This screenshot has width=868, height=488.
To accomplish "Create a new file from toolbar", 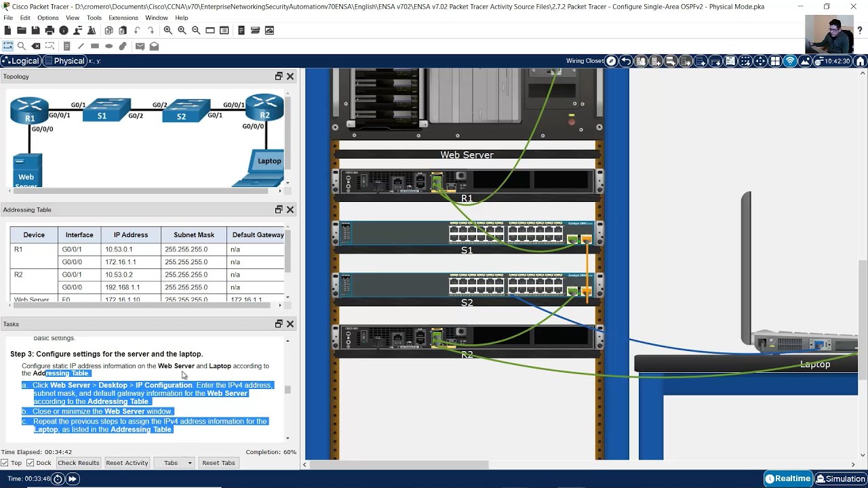I will coord(7,30).
